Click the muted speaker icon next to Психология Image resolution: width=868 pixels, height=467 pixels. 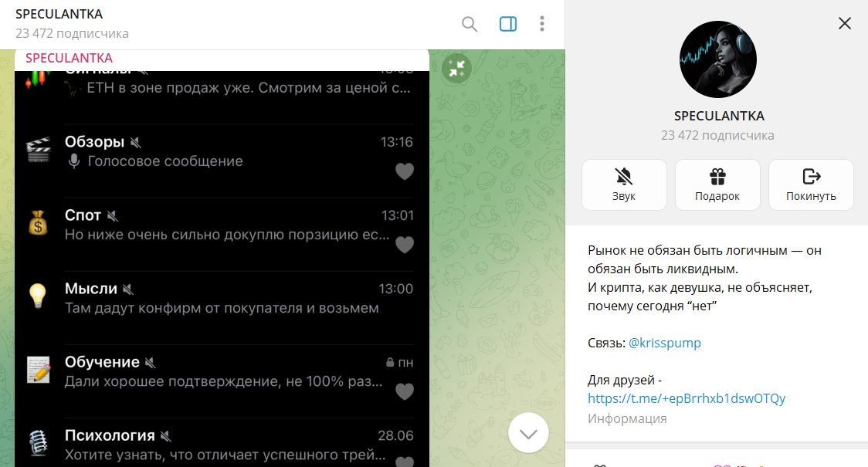[165, 437]
